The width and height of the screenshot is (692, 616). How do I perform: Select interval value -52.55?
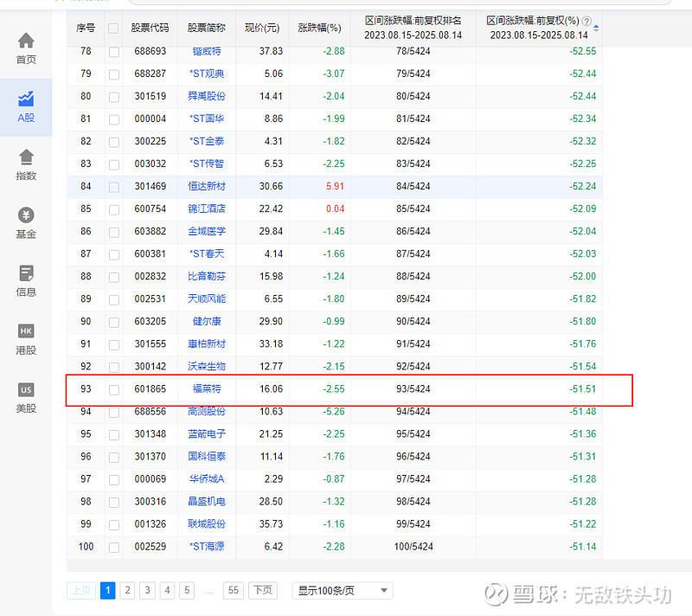[x=582, y=51]
